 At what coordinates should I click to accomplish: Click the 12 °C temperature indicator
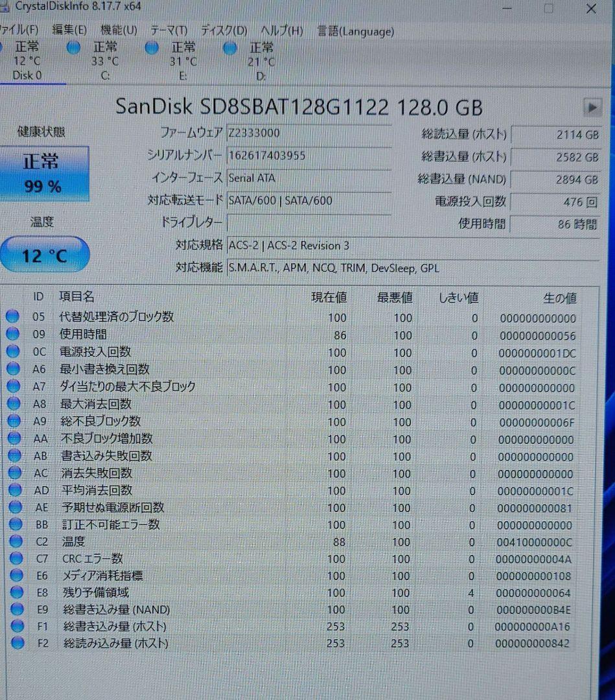(45, 254)
